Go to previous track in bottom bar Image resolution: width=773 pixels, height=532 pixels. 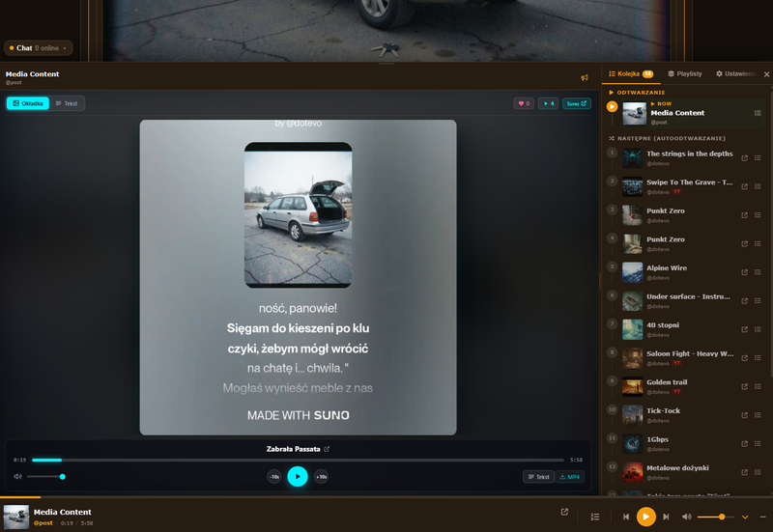[625, 517]
